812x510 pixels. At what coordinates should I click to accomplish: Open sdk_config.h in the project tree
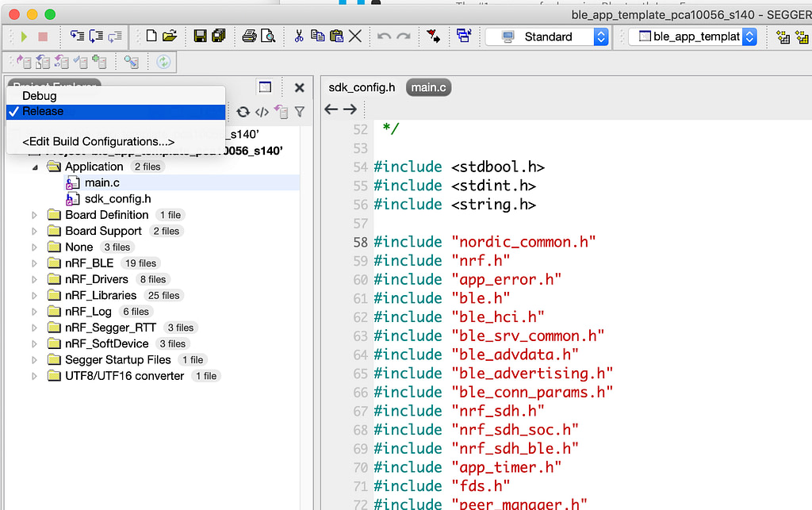117,199
